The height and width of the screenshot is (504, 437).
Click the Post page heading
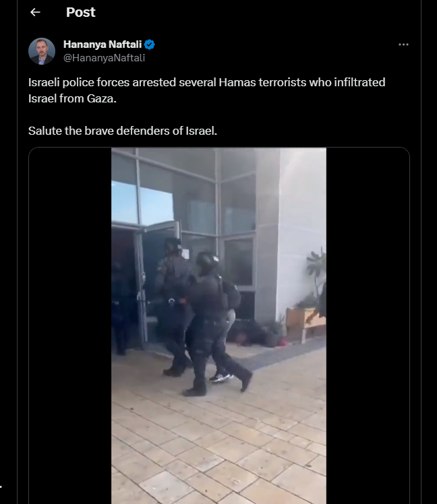coord(81,12)
